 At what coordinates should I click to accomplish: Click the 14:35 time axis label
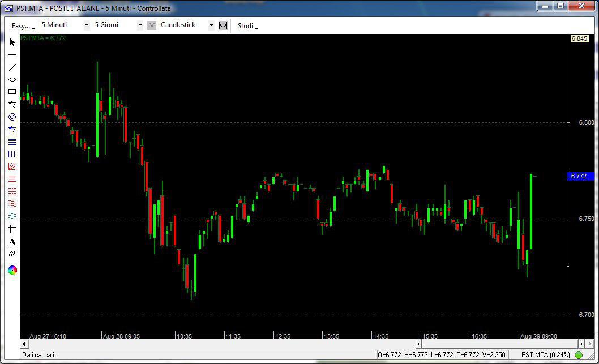coord(380,336)
